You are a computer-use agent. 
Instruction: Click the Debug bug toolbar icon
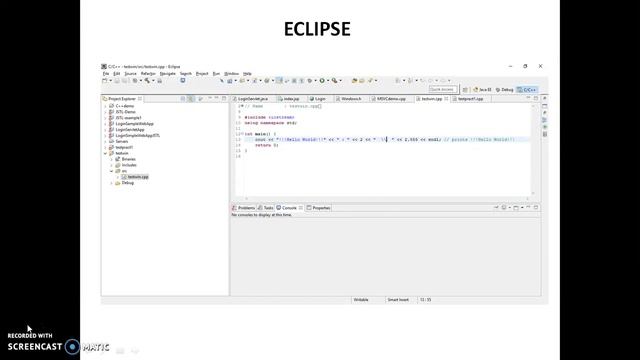[x=310, y=81]
